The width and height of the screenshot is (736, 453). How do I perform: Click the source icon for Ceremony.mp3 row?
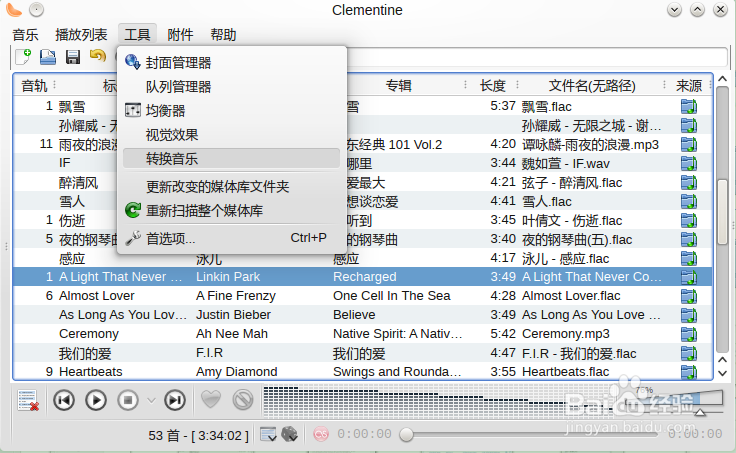[689, 334]
